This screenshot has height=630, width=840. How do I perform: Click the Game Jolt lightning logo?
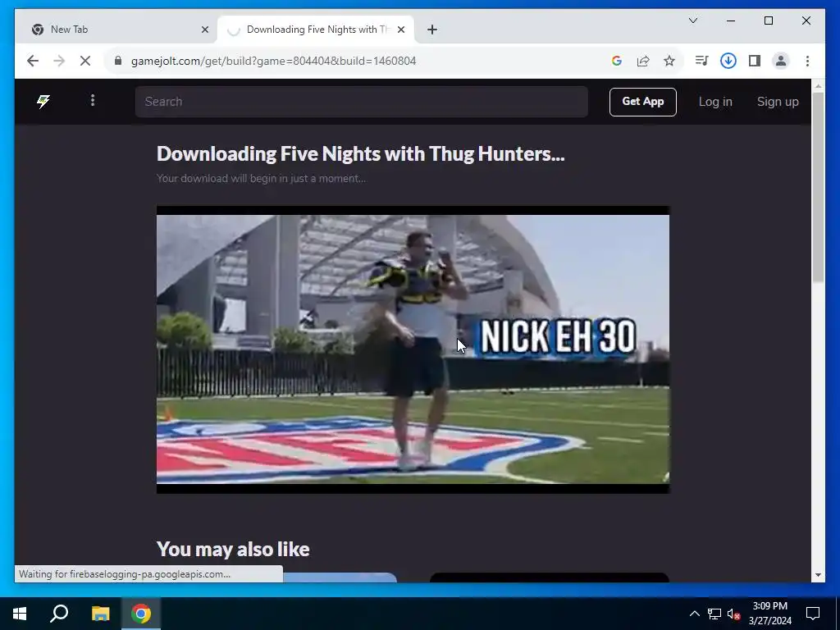[43, 101]
